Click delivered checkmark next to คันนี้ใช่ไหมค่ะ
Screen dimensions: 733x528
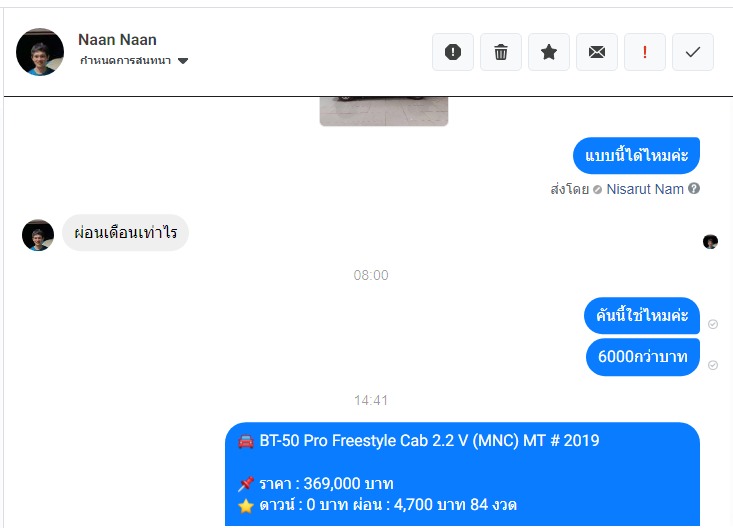point(713,324)
